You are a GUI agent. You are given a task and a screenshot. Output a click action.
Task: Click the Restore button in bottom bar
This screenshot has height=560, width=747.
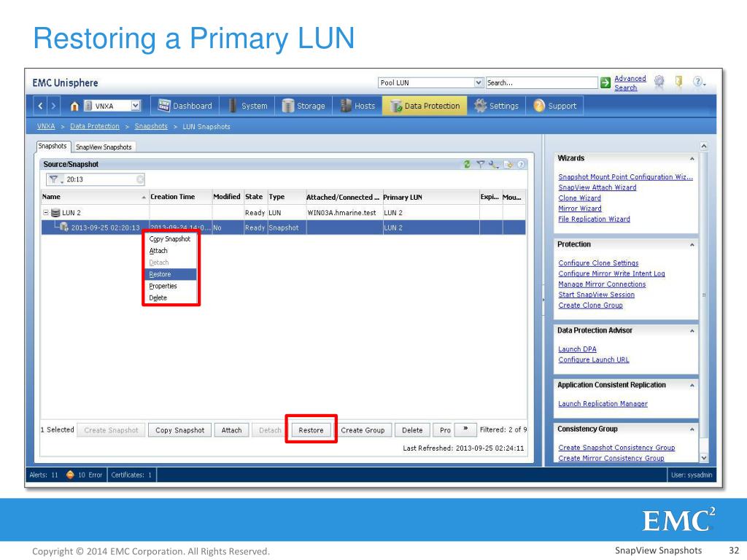(311, 430)
